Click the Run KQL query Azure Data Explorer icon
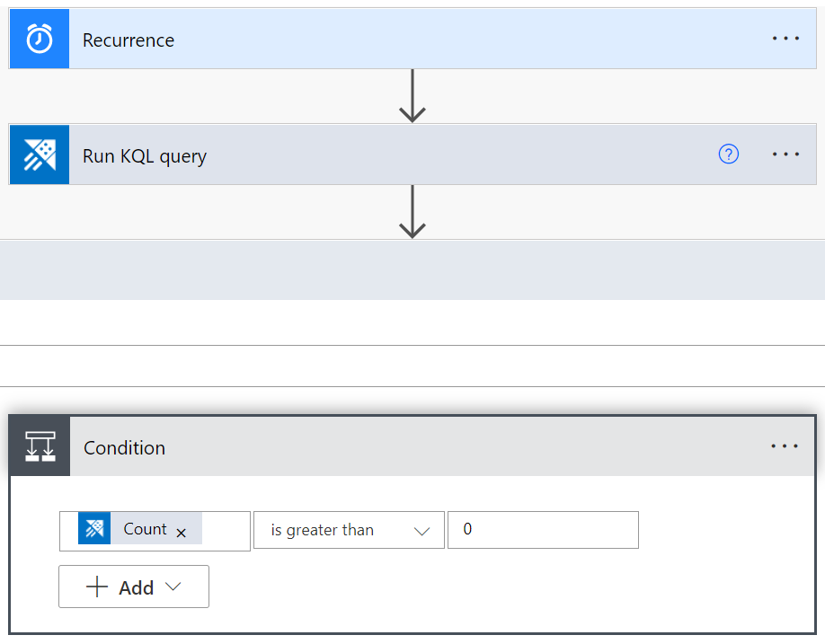 [39, 154]
